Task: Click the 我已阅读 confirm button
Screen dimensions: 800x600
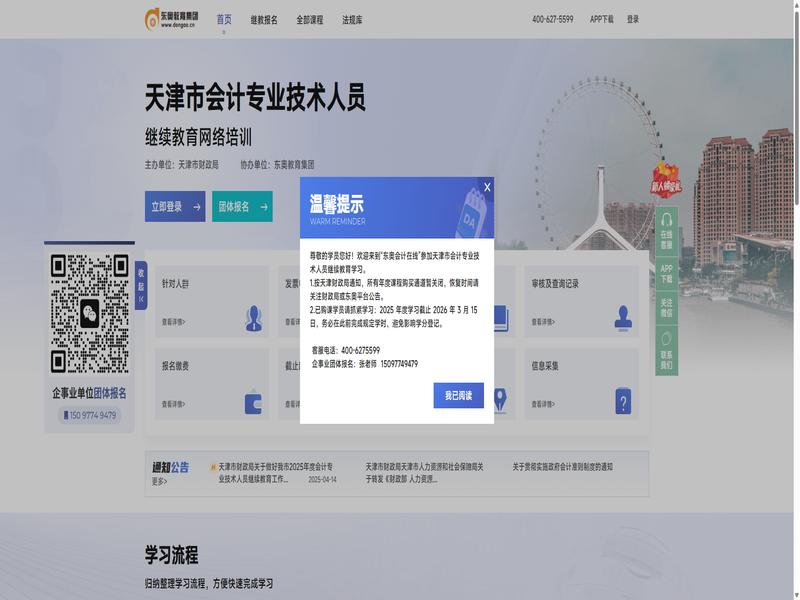Action: coord(458,395)
